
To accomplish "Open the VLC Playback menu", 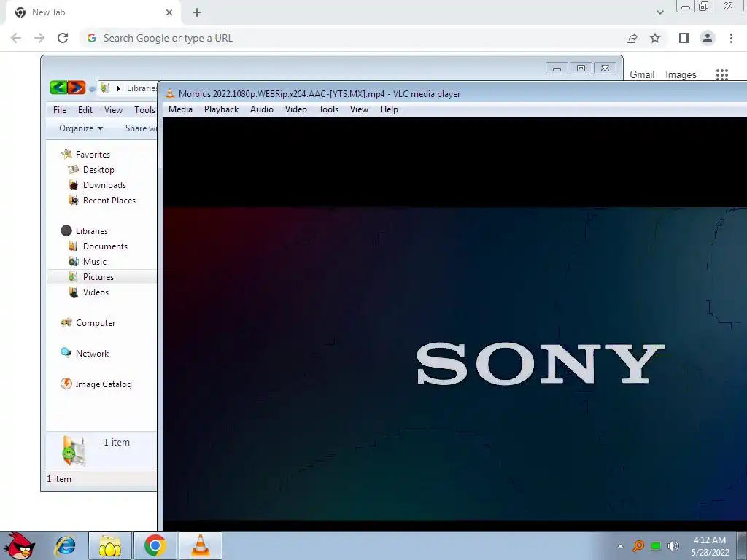I will click(221, 109).
